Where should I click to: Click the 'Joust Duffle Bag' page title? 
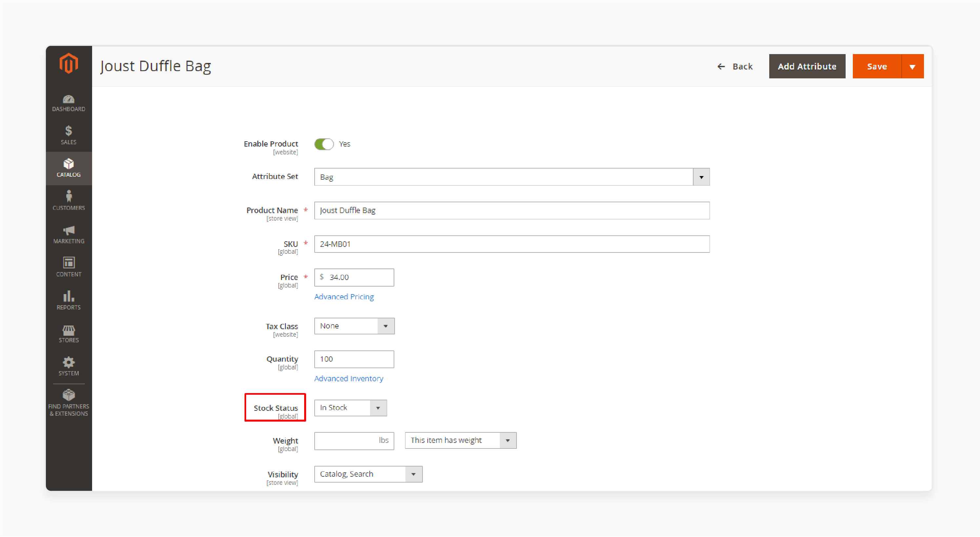[155, 66]
